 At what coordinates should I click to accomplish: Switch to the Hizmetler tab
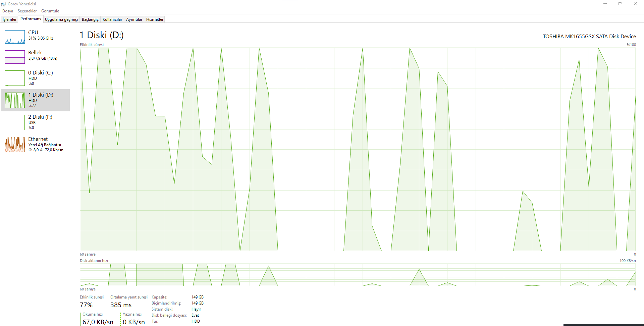pyautogui.click(x=155, y=19)
